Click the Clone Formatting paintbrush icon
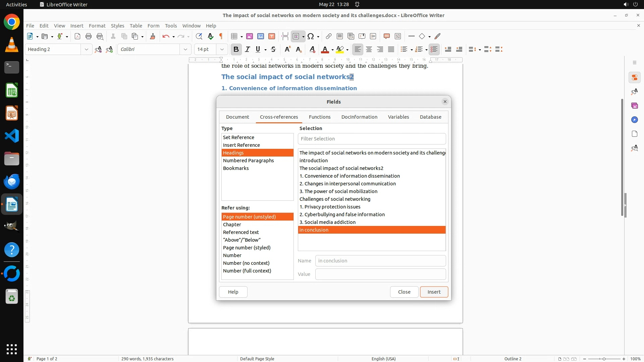Viewport: 644px width, 362px height. point(153,36)
